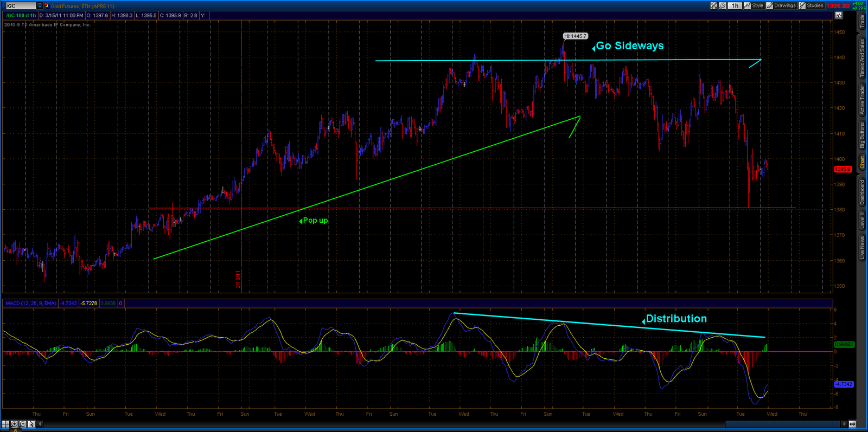The width and height of the screenshot is (868, 432).
Task: Click the chart grid icon at bottom left
Action: [x=5, y=424]
